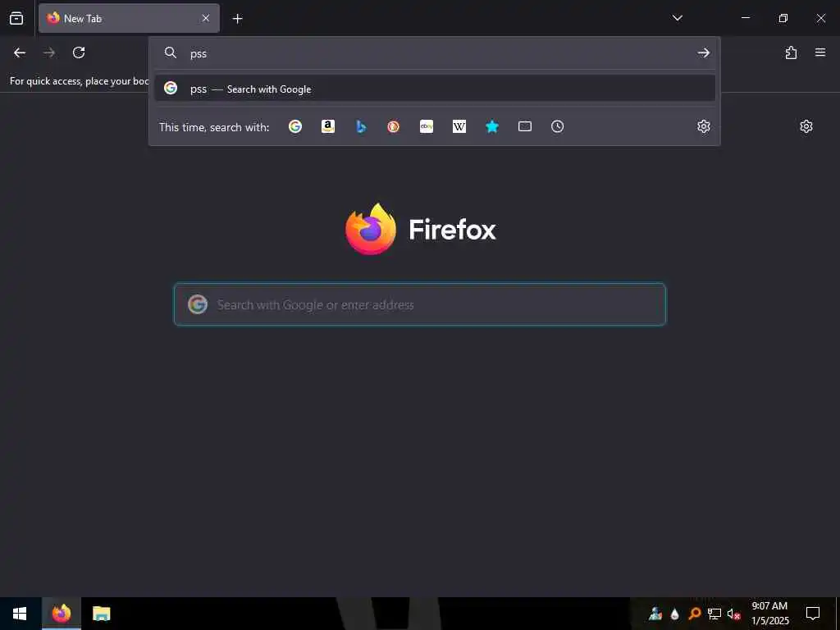Screen dimensions: 840x630
Task: Open a new tab with the plus button
Action: pos(237,19)
